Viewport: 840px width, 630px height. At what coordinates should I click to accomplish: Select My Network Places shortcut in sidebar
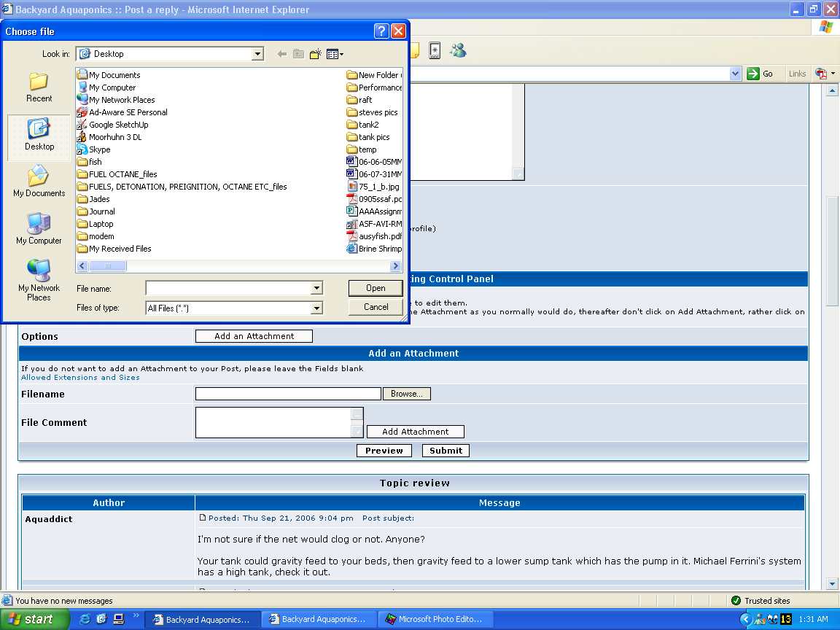[39, 280]
